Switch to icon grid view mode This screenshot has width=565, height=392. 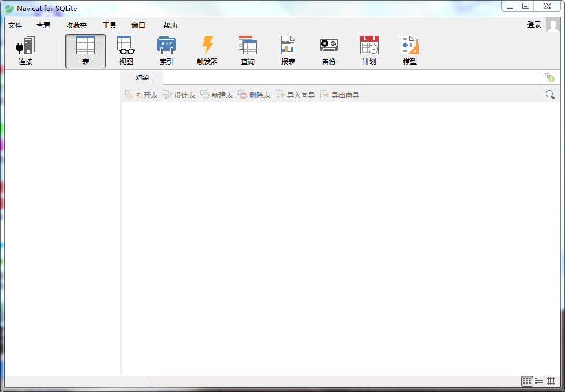[x=527, y=381]
